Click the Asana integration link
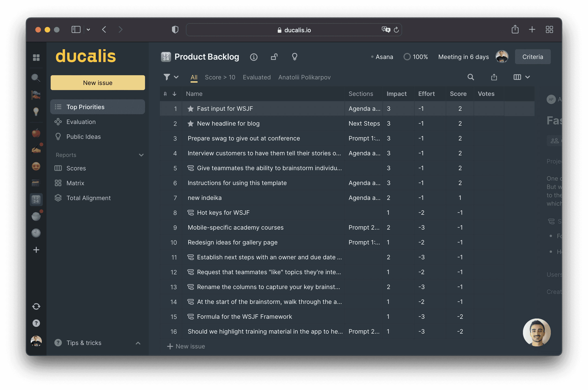The width and height of the screenshot is (588, 390). [x=382, y=57]
